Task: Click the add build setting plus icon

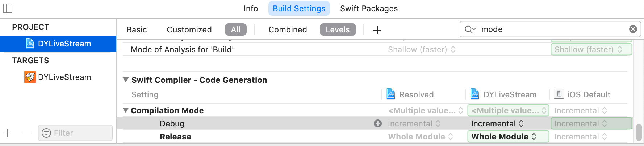Action: [x=377, y=30]
